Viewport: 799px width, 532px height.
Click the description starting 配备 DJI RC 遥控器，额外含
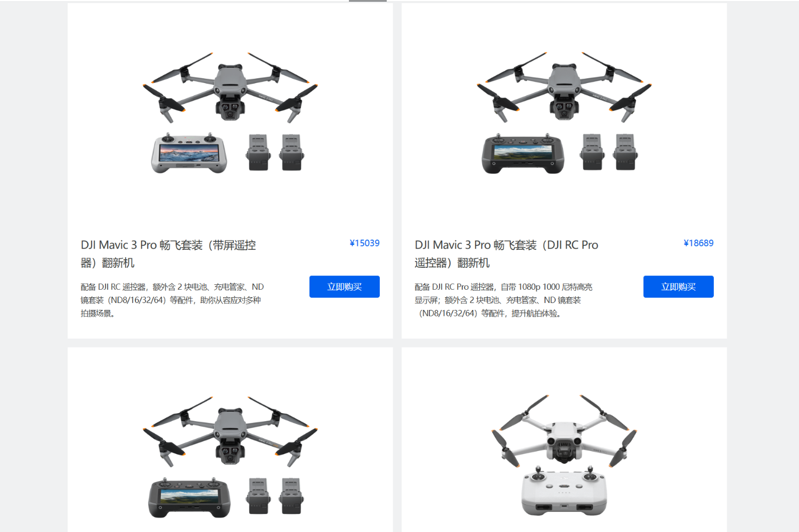click(x=172, y=300)
